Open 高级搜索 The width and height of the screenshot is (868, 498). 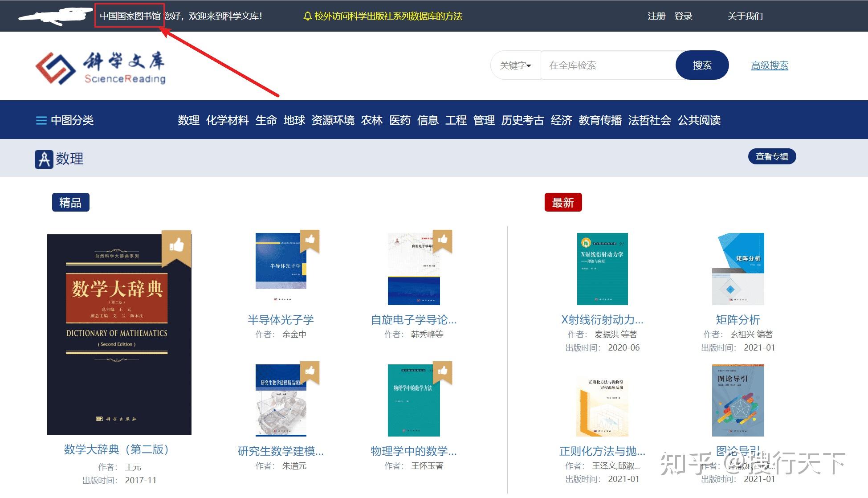769,65
